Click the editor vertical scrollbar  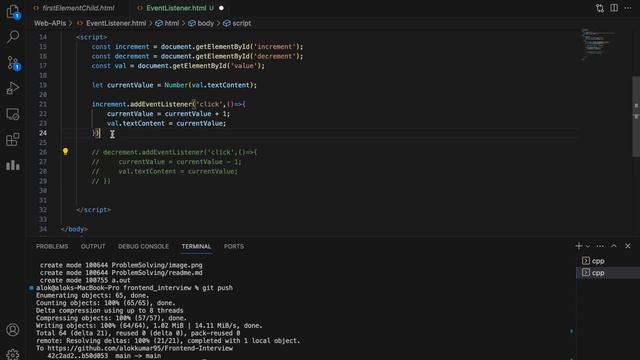[636, 116]
